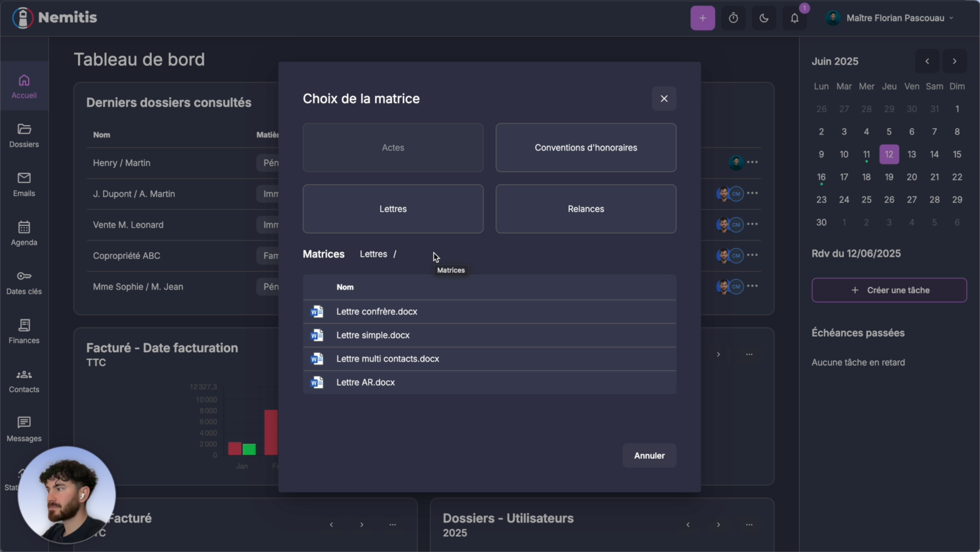Select June 16 in the calendar
980x552 pixels.
(x=821, y=177)
